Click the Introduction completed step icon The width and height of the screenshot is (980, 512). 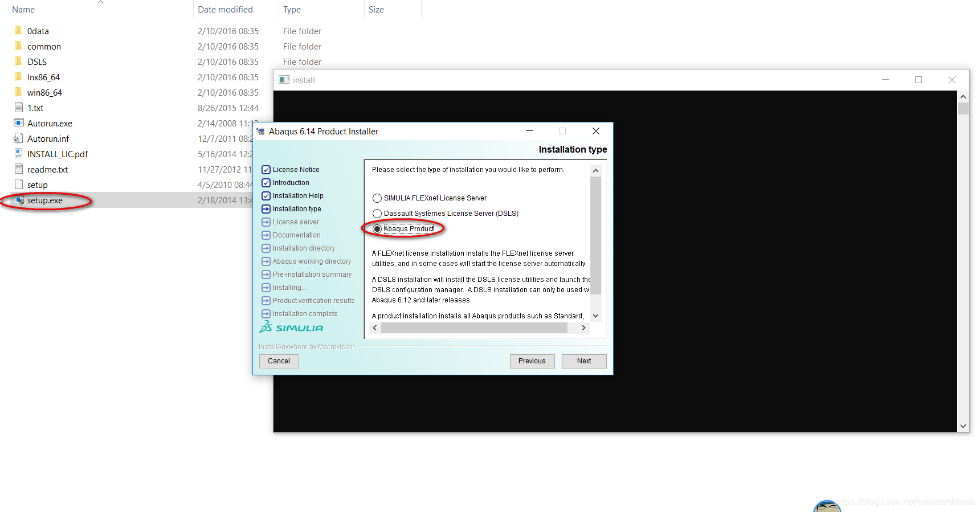[266, 183]
